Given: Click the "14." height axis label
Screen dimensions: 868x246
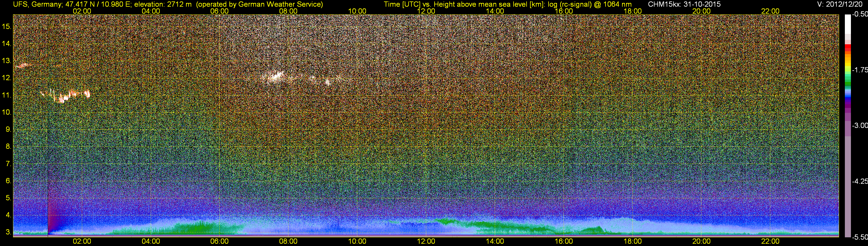Looking at the screenshot, I should coord(7,43).
